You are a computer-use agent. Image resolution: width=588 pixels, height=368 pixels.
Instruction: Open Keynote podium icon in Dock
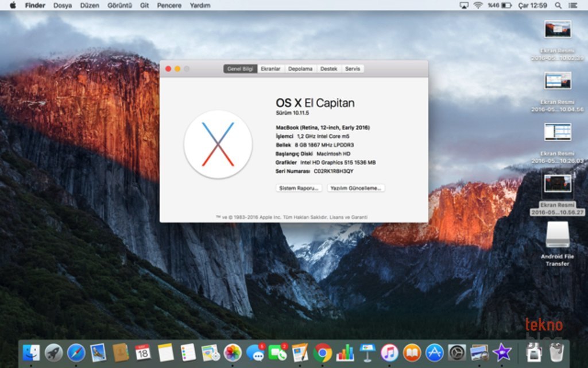point(367,352)
